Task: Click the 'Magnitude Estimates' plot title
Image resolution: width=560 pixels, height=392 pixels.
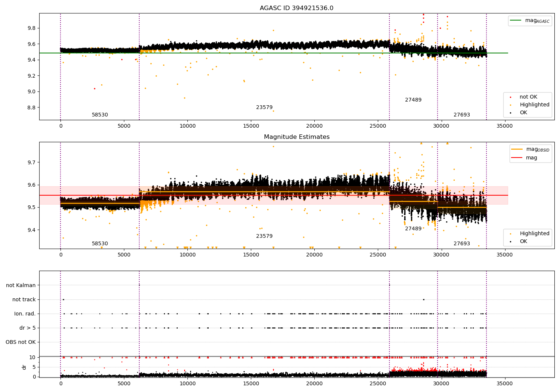Action: pyautogui.click(x=296, y=137)
